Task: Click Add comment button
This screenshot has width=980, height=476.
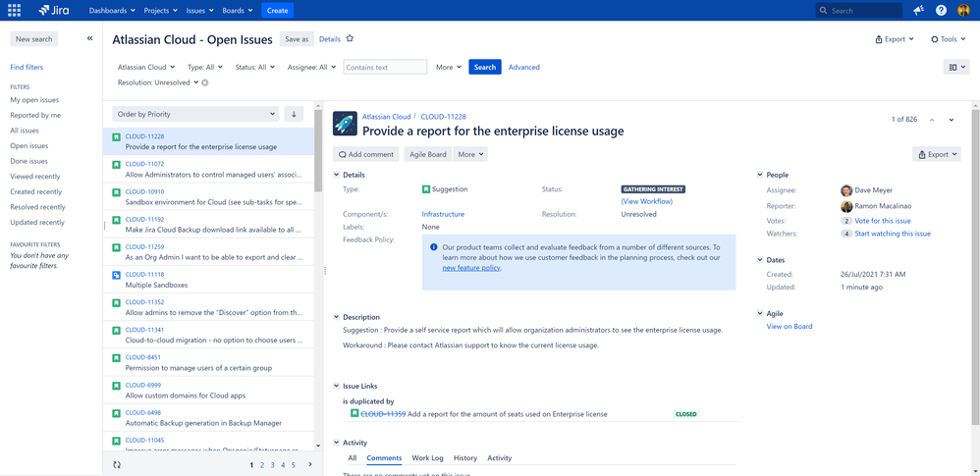Action: [366, 154]
